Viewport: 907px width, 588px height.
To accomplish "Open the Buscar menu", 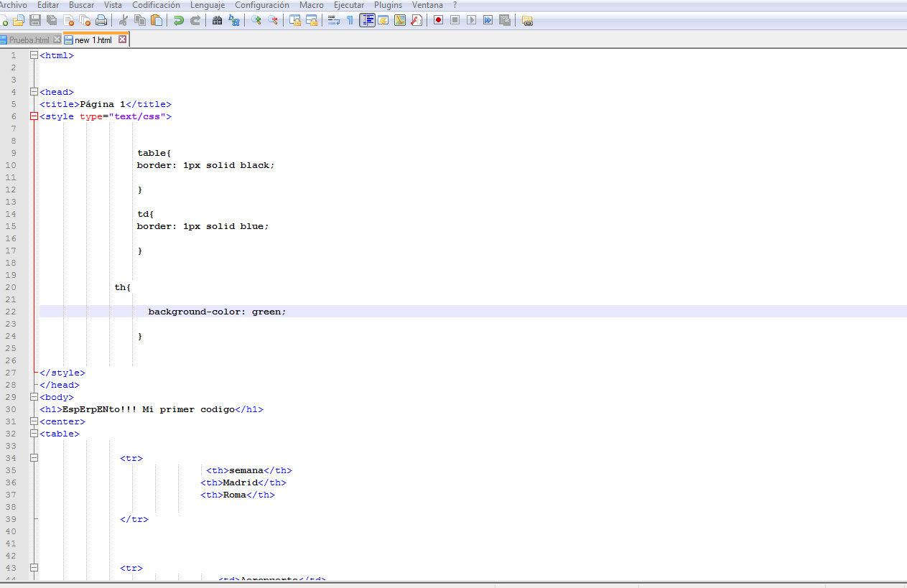I will (x=81, y=5).
